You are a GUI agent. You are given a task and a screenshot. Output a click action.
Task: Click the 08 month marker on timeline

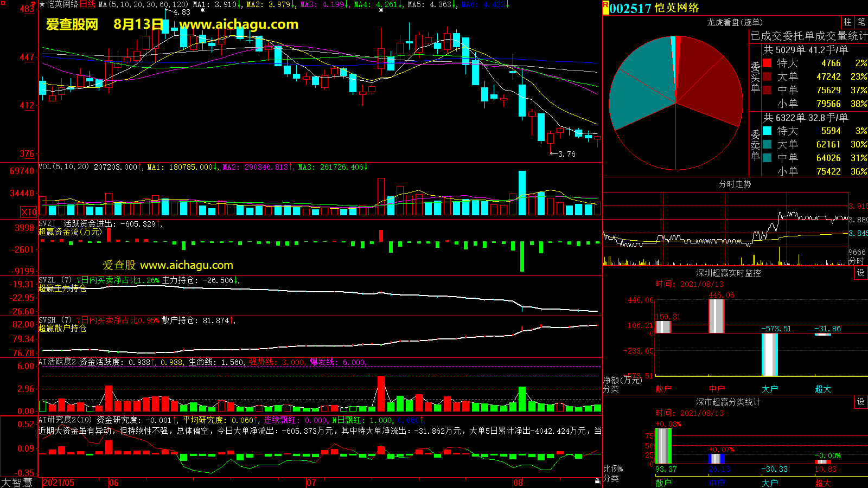tap(518, 483)
